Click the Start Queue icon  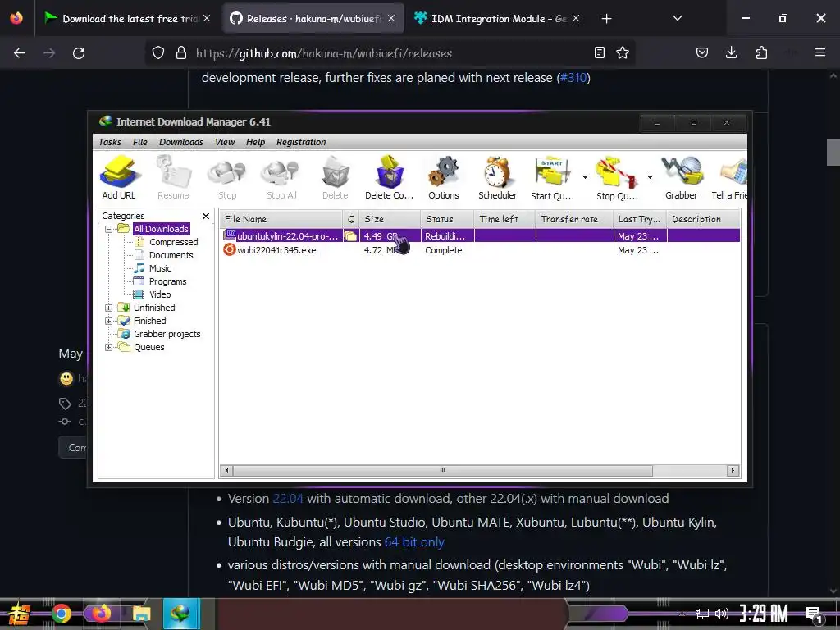click(552, 177)
